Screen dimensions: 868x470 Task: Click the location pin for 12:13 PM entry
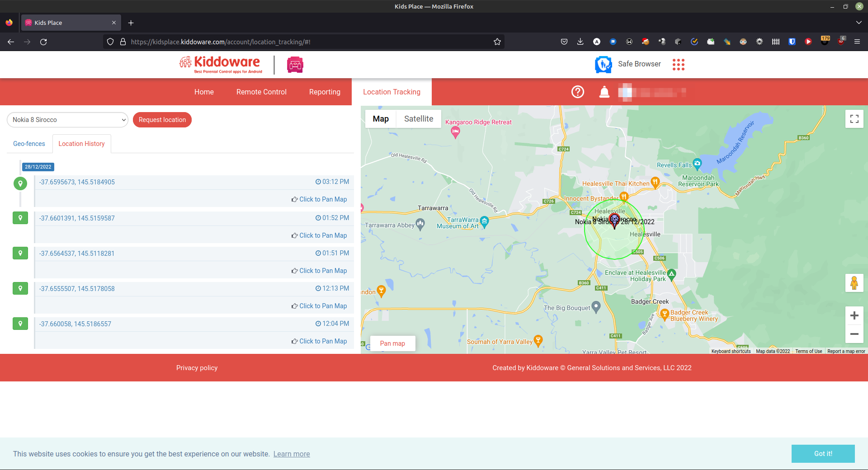20,288
